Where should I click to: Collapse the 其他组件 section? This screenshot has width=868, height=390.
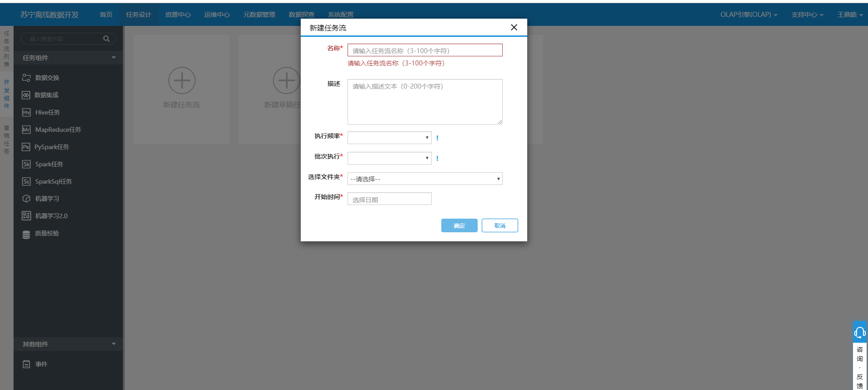[x=114, y=344]
